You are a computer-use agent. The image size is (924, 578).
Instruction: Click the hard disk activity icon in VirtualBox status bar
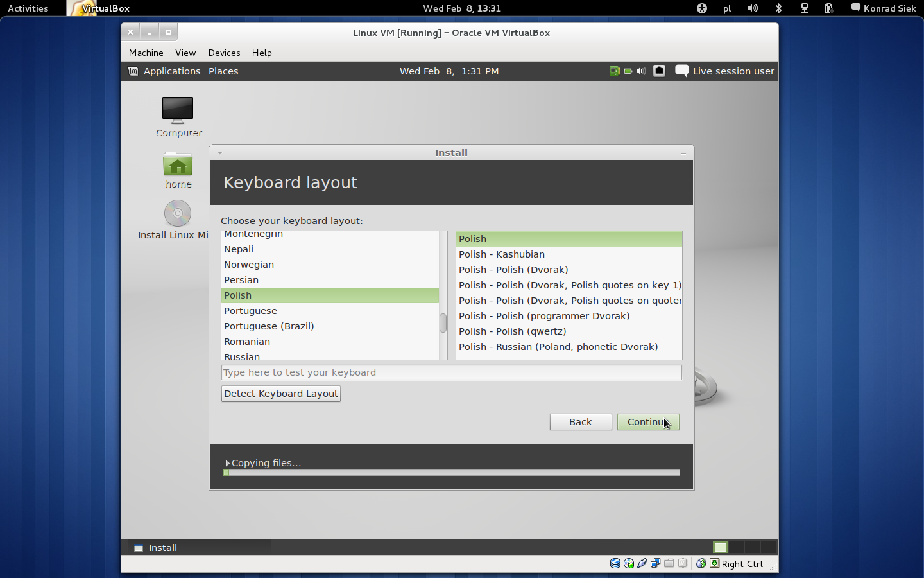pos(615,563)
